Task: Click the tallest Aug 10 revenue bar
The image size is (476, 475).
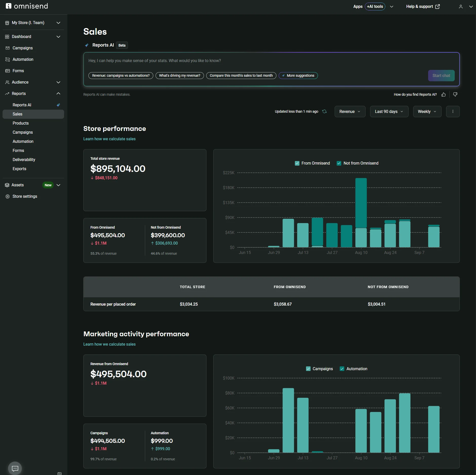Action: coord(361,203)
